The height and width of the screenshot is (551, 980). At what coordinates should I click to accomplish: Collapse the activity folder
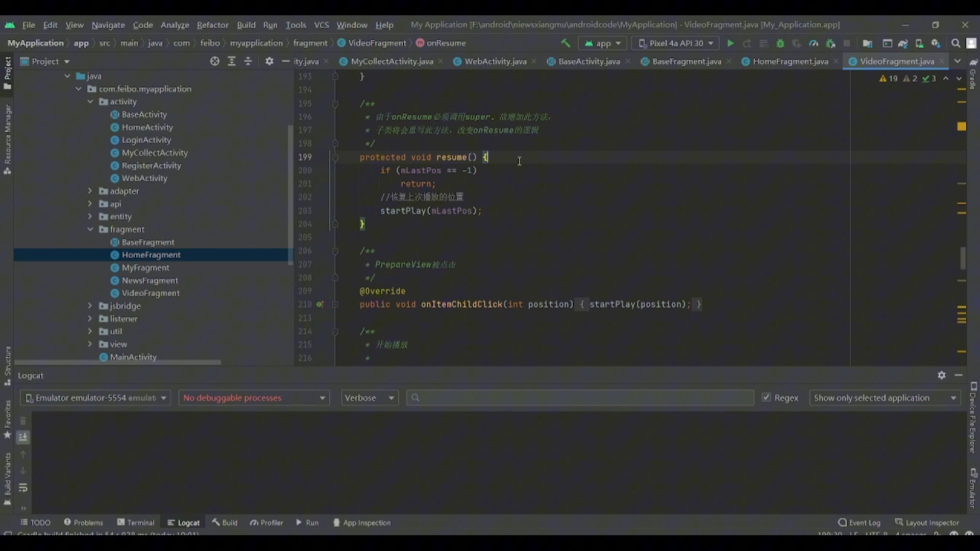click(x=90, y=102)
